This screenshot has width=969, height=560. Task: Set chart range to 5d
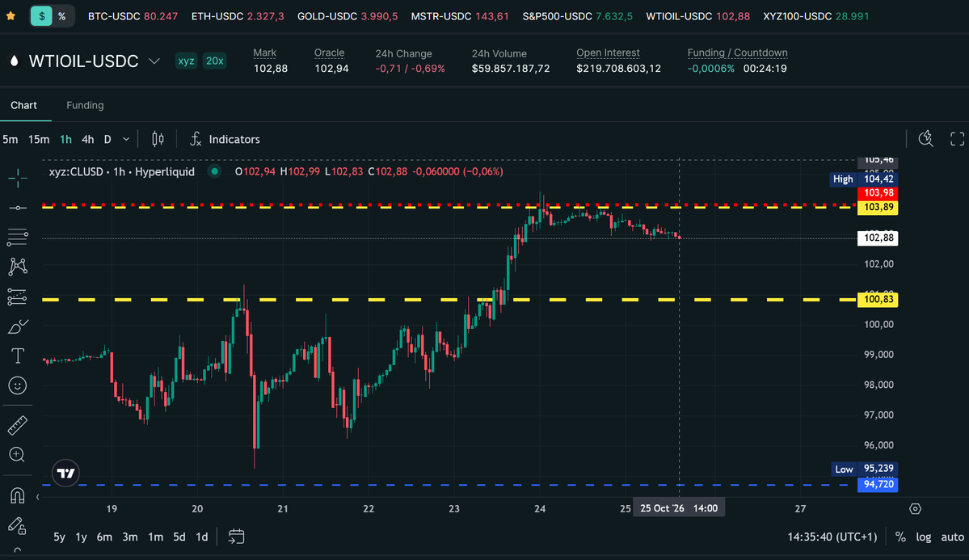(x=179, y=537)
